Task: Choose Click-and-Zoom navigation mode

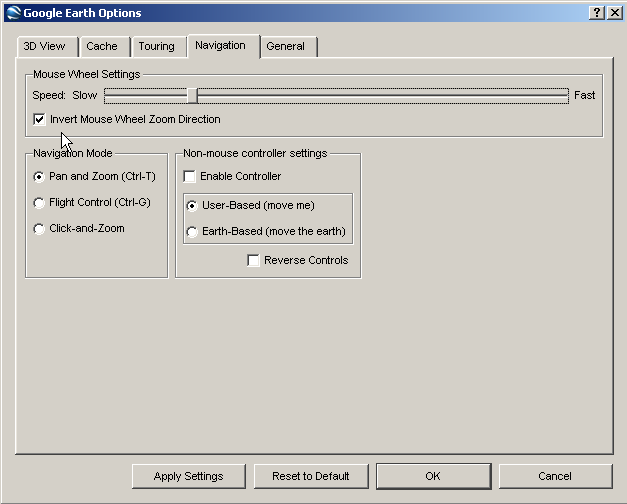Action: click(x=39, y=229)
